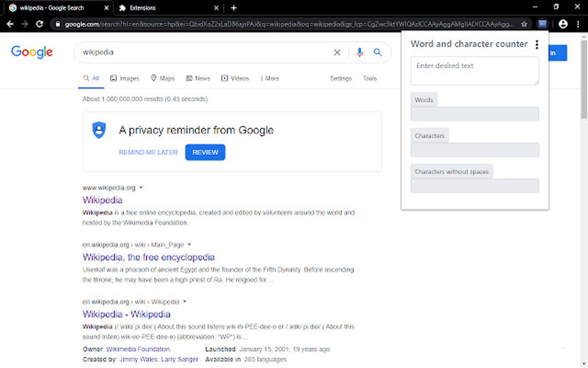Click the Videos icon filter
The width and height of the screenshot is (588, 368).
[x=224, y=78]
